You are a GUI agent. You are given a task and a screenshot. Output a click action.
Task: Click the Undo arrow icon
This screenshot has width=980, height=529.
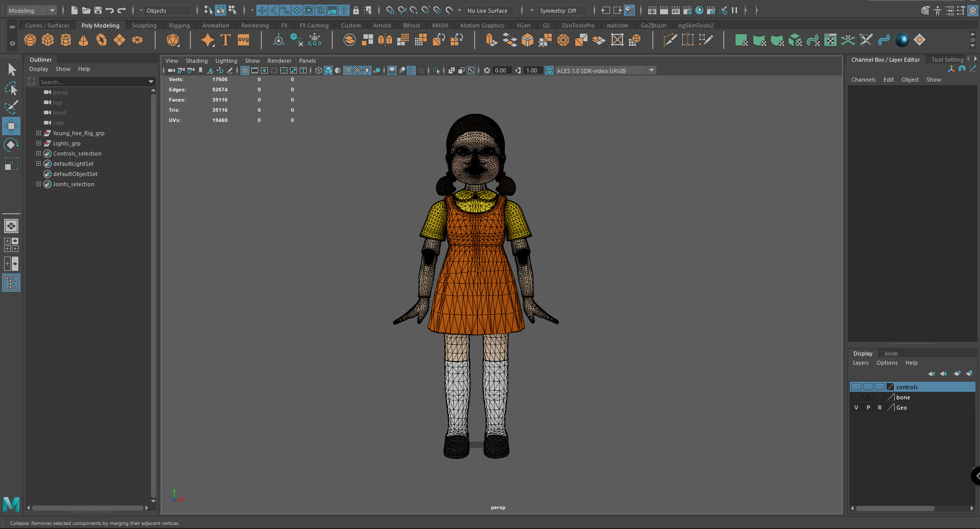[x=110, y=10]
